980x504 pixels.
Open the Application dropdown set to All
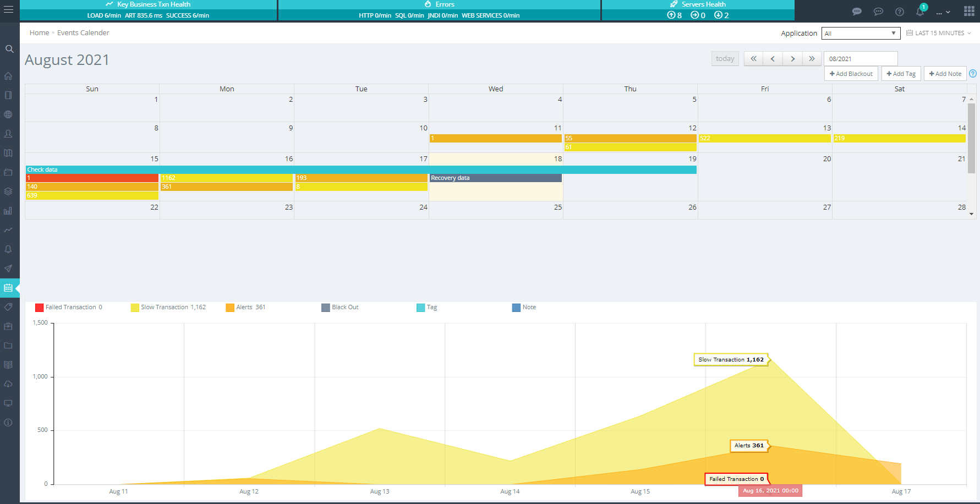point(860,34)
